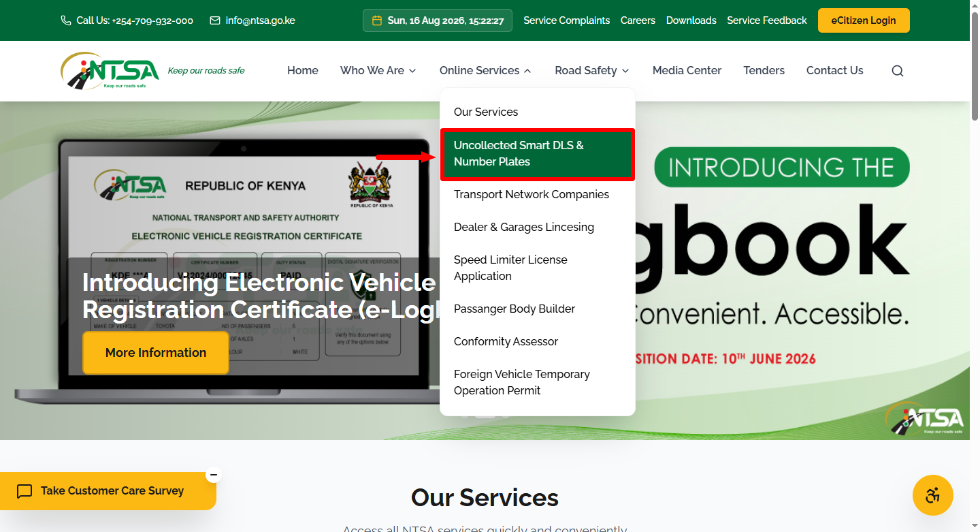Click the chat icon on survey button

pyautogui.click(x=24, y=491)
